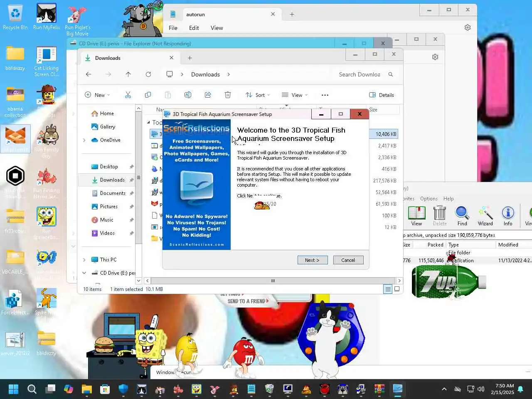Refresh the Downloads folder view

click(x=148, y=74)
